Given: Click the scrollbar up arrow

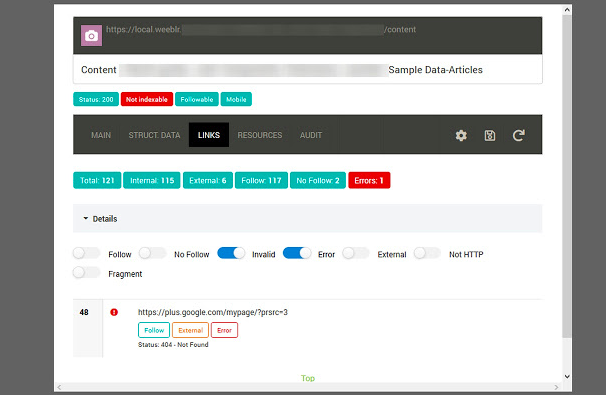Looking at the screenshot, I should tap(567, 10).
